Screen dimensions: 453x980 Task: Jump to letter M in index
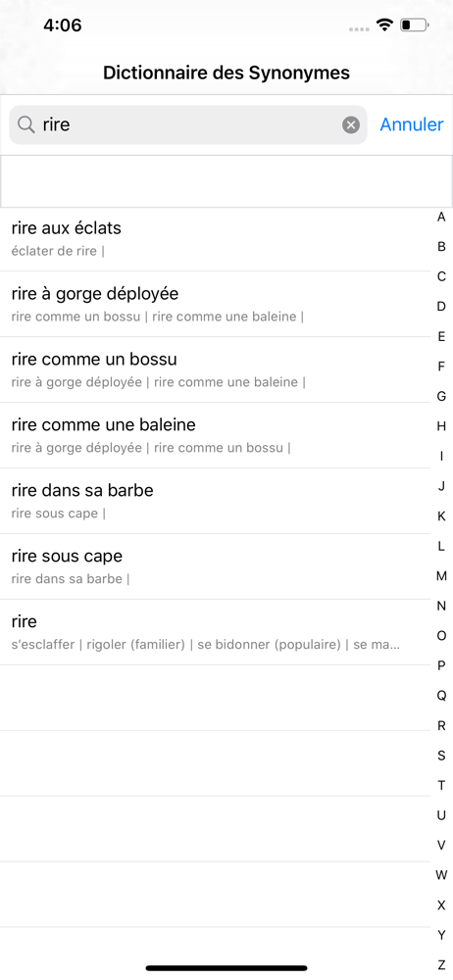441,575
